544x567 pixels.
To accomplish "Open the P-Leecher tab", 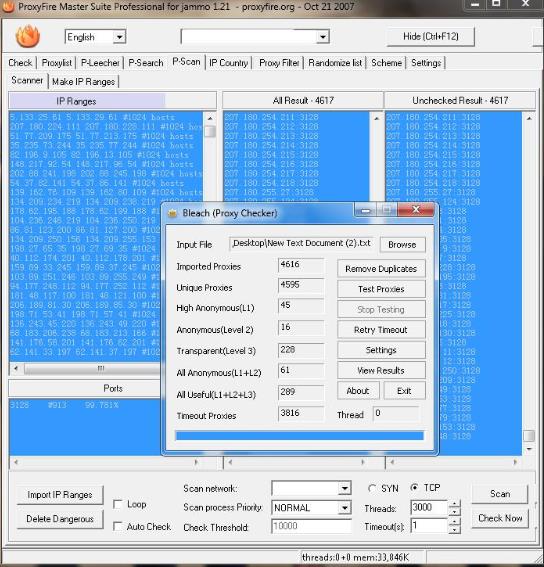I will point(100,63).
